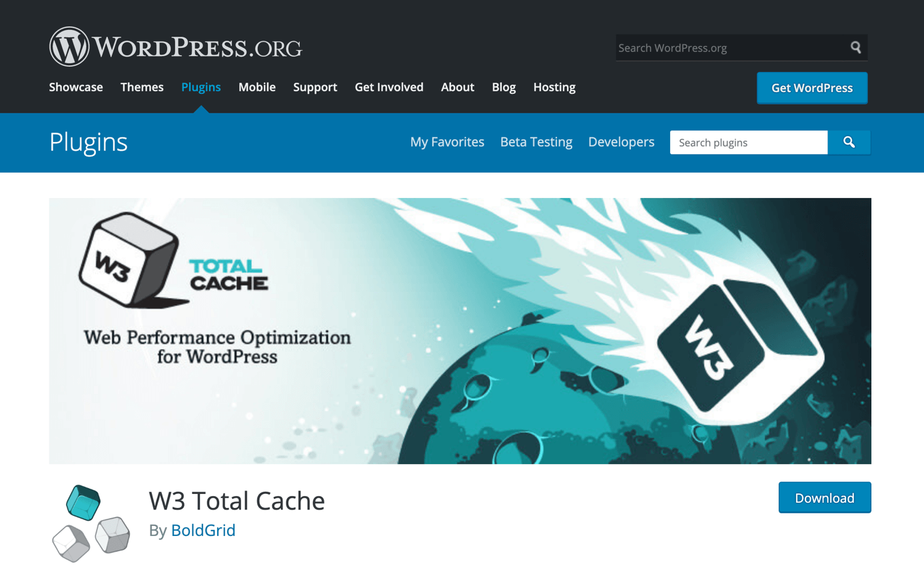Open the Get Involved menu item
924x586 pixels.
[389, 87]
